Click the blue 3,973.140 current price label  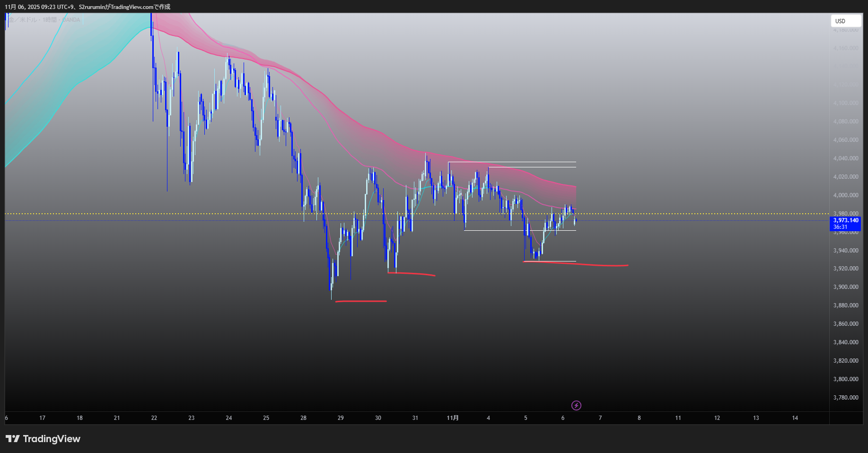tap(845, 220)
